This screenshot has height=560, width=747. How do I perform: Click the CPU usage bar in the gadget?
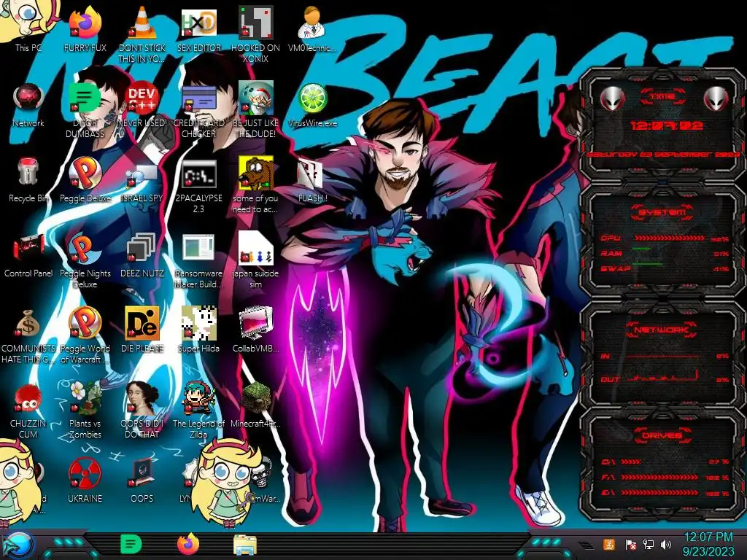click(x=670, y=238)
